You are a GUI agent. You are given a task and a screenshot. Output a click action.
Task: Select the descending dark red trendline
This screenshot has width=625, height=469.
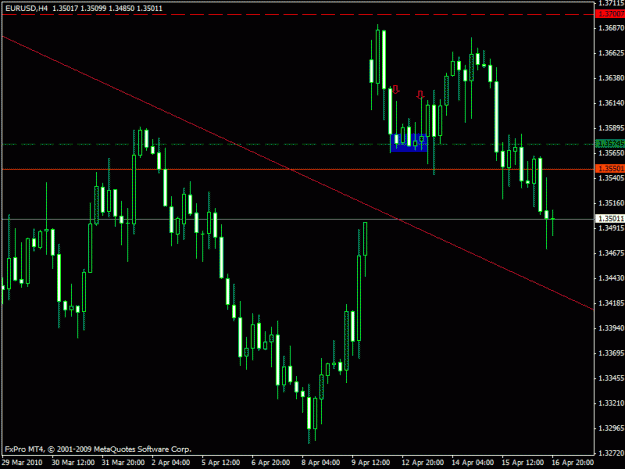298,173
